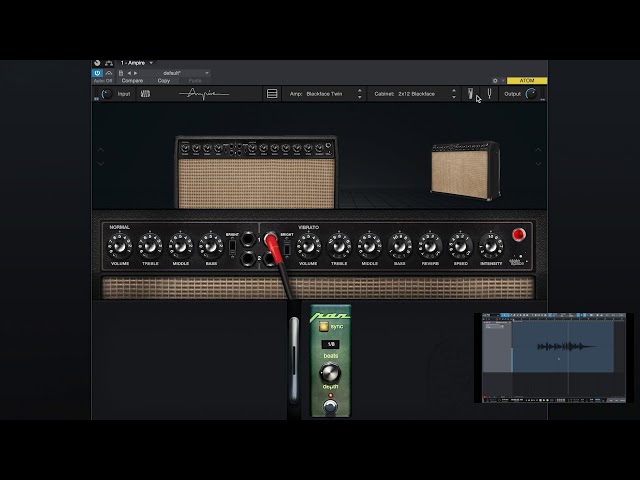
Task: Click the vibrato Intensity knob
Action: pyautogui.click(x=491, y=246)
